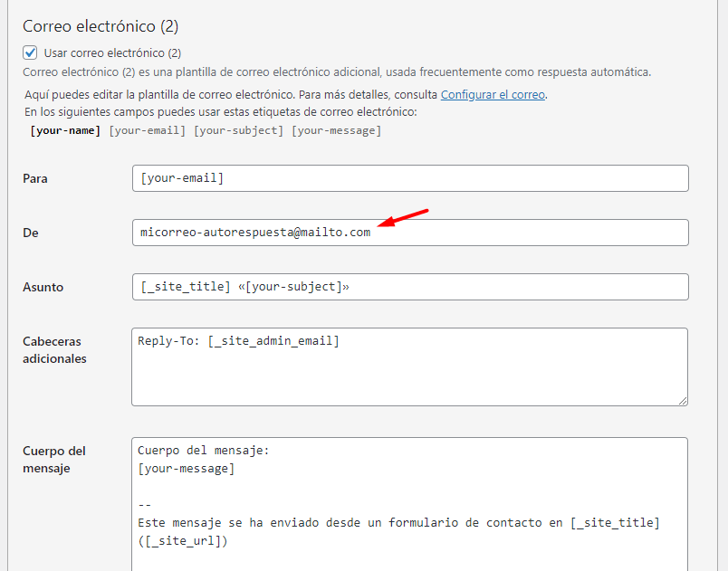Click the De field label
Image resolution: width=728 pixels, height=571 pixels.
pos(31,233)
